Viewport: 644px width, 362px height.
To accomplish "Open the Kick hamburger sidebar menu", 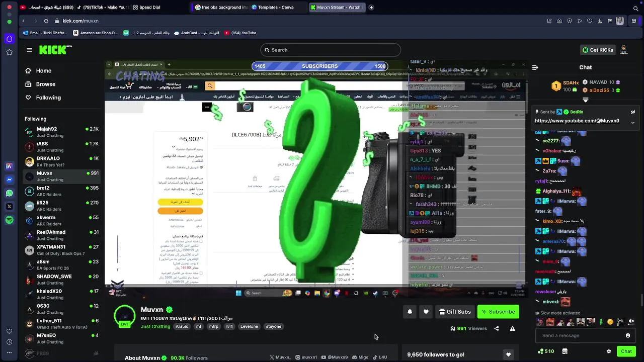I will (29, 50).
